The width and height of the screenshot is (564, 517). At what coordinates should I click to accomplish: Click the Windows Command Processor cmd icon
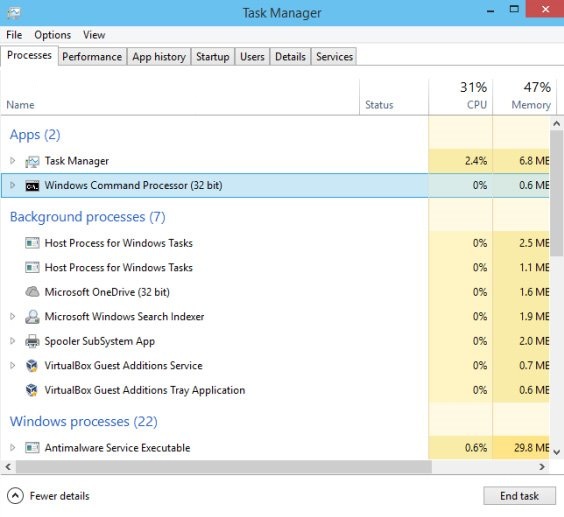tap(32, 186)
